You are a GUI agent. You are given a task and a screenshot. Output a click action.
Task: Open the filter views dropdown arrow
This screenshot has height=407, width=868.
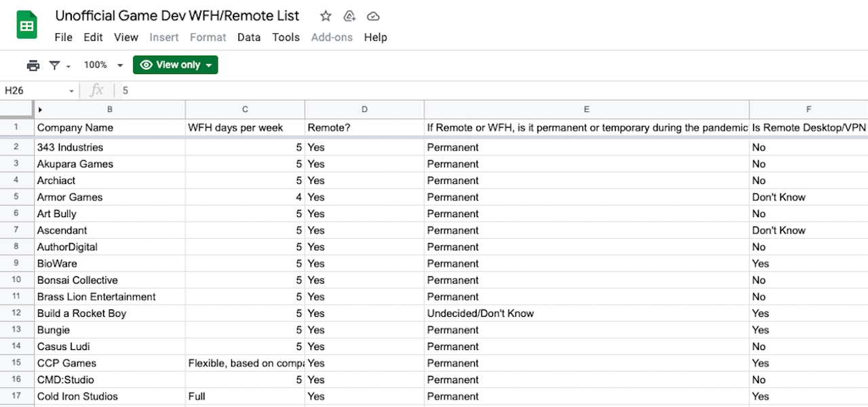68,66
